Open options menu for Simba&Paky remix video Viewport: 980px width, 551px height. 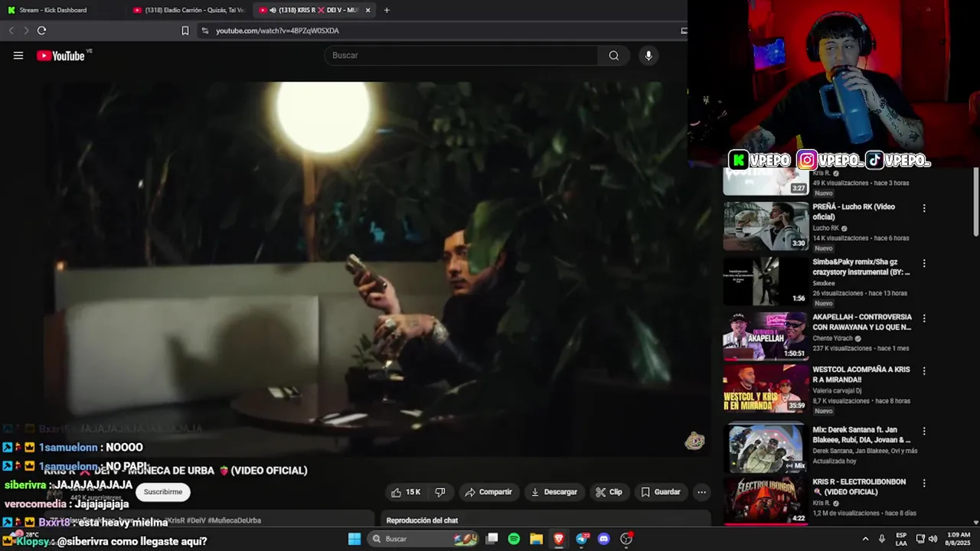924,263
